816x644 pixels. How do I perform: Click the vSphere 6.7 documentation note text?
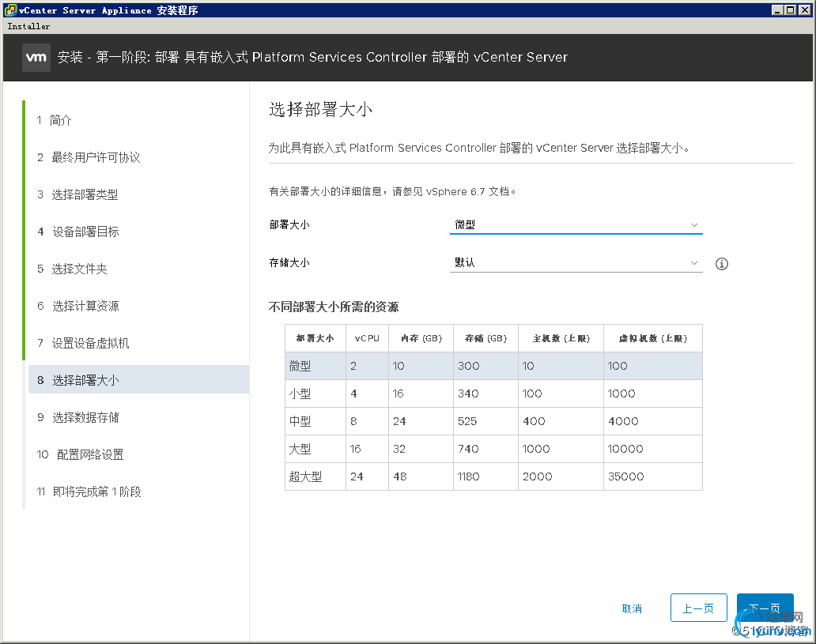[x=392, y=191]
